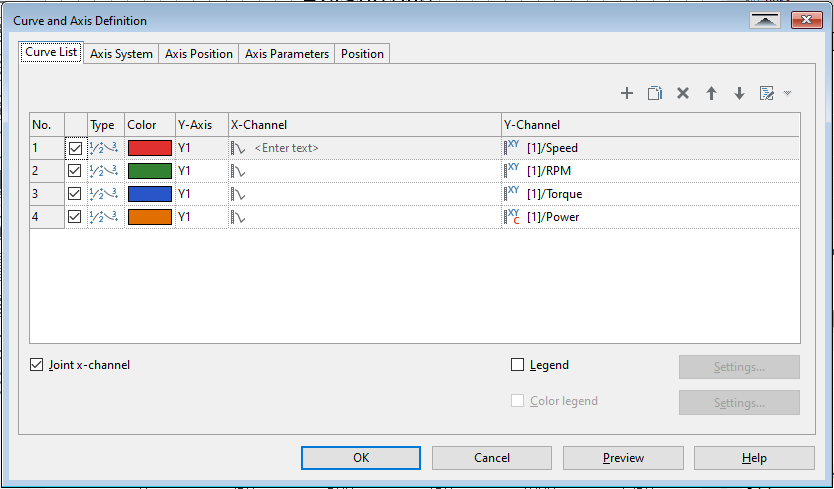Enable the Legend checkbox
834x489 pixels.
point(517,365)
